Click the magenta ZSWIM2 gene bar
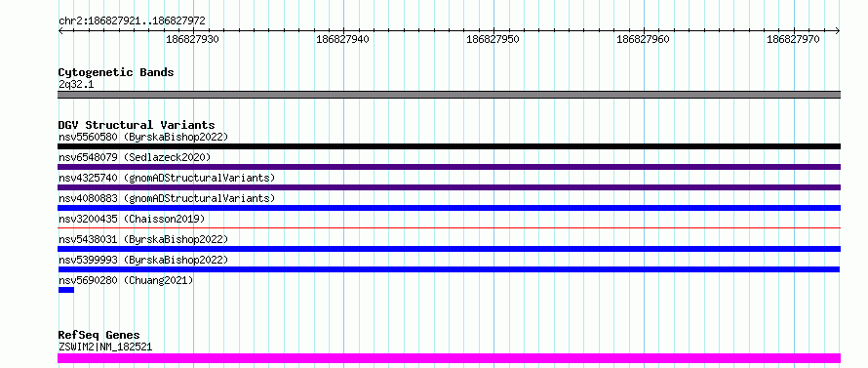This screenshot has width=868, height=368. click(449, 358)
